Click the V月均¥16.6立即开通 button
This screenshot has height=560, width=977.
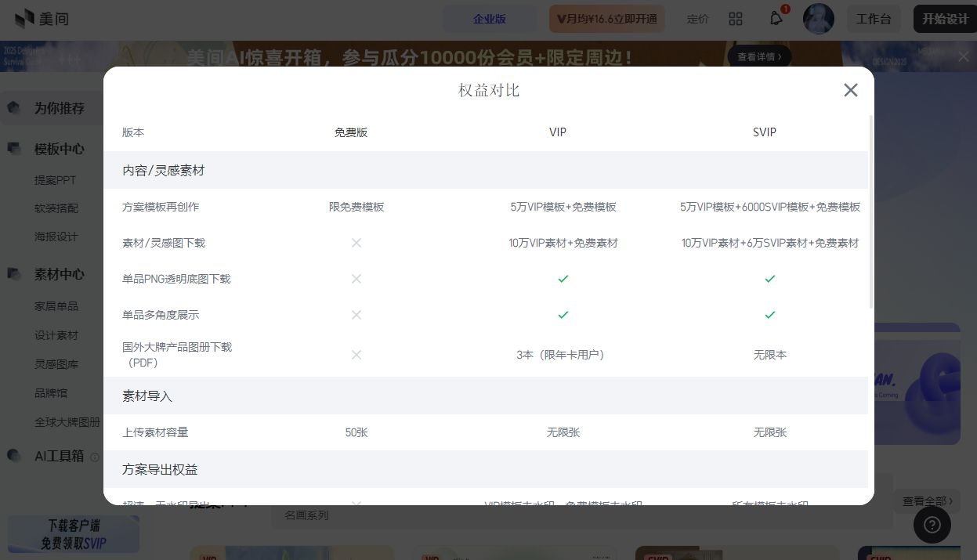coord(606,18)
